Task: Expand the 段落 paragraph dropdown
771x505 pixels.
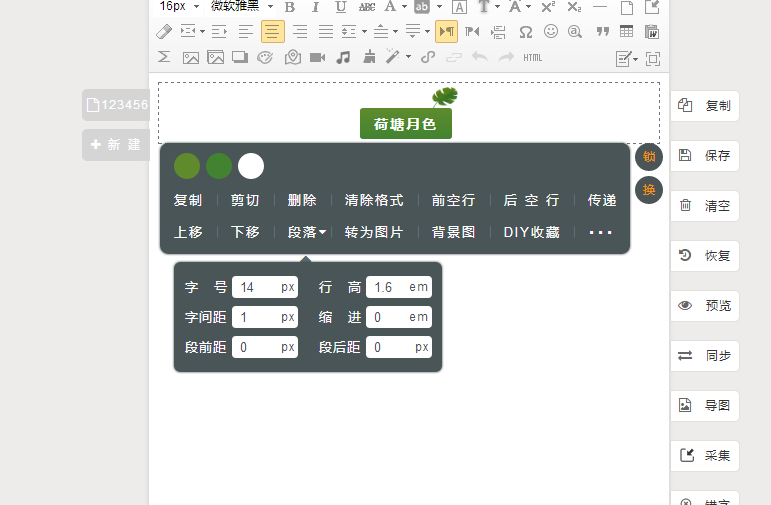Action: coord(307,232)
